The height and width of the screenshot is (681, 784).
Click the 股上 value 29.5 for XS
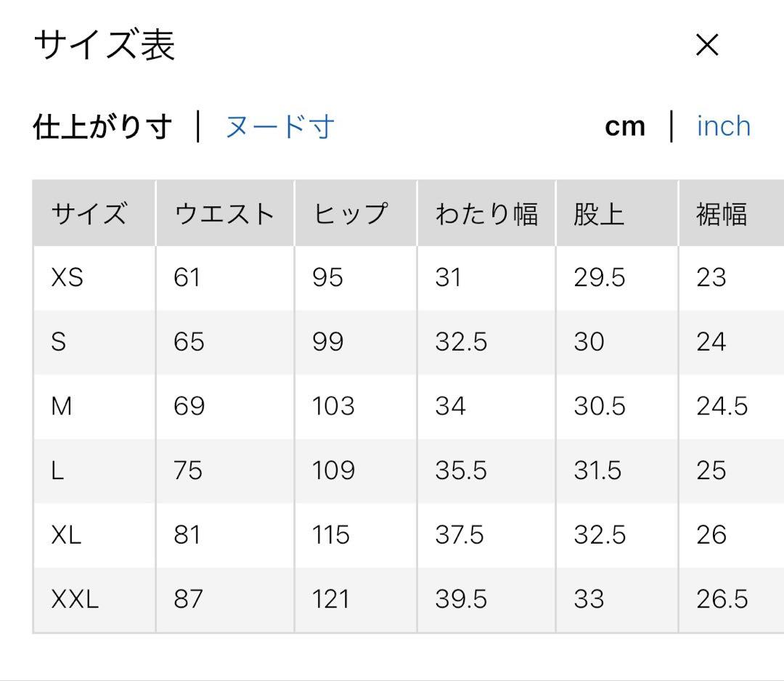[599, 277]
